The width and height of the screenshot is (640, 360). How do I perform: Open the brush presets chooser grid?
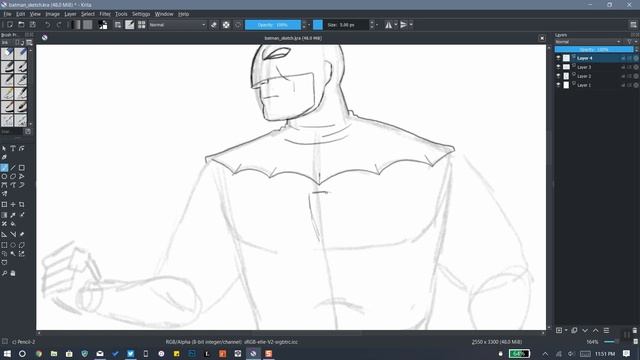click(x=141, y=25)
